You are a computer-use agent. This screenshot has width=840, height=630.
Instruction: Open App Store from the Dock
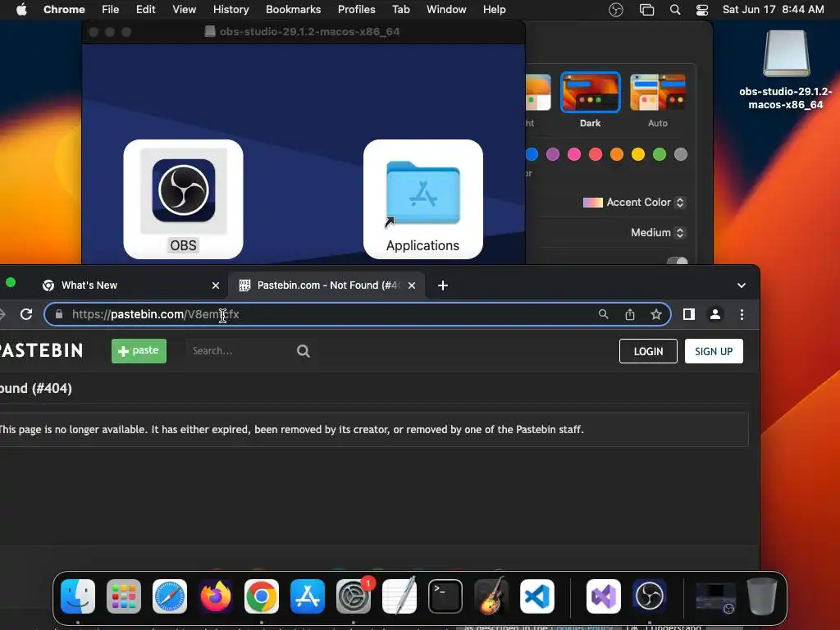[308, 596]
